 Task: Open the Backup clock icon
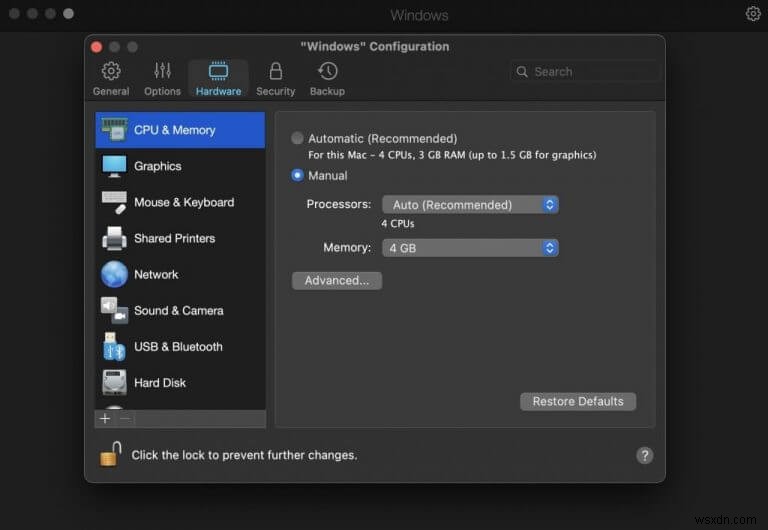[327, 72]
